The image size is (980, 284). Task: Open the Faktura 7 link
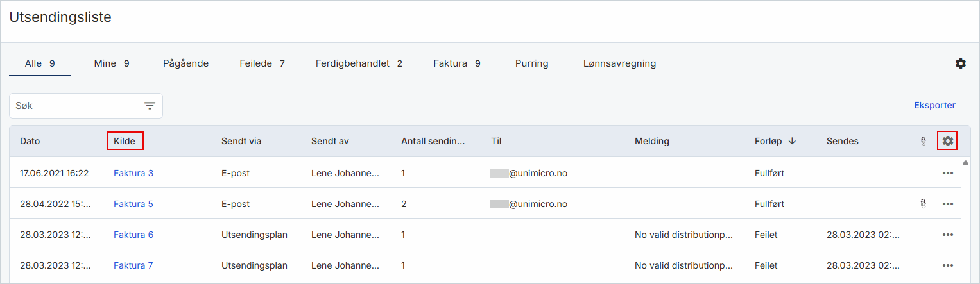[x=133, y=265]
